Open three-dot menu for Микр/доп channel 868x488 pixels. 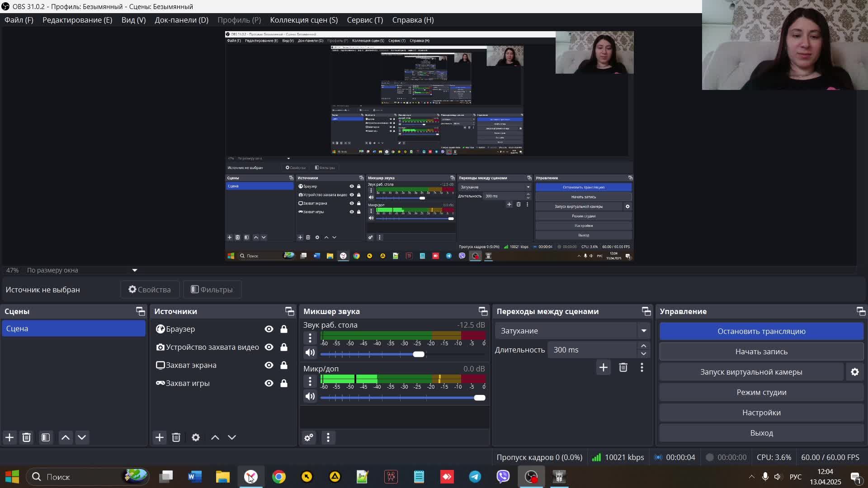point(310,382)
